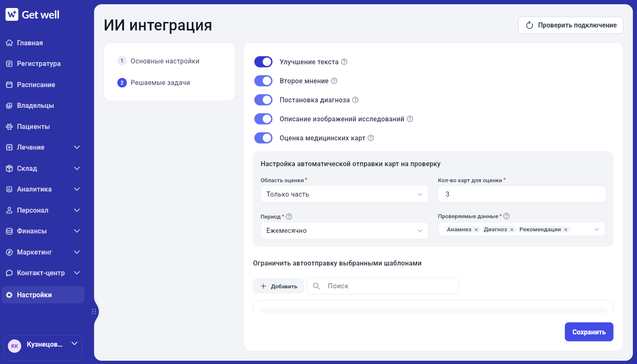Image resolution: width=637 pixels, height=364 pixels.
Task: Click the plus-box icon beside Лечение
Action: point(9,148)
